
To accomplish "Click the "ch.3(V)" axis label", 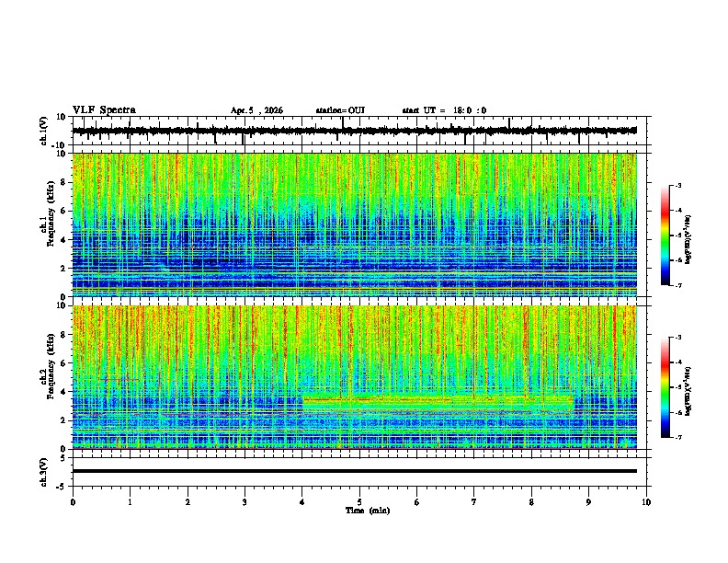I will [x=44, y=472].
